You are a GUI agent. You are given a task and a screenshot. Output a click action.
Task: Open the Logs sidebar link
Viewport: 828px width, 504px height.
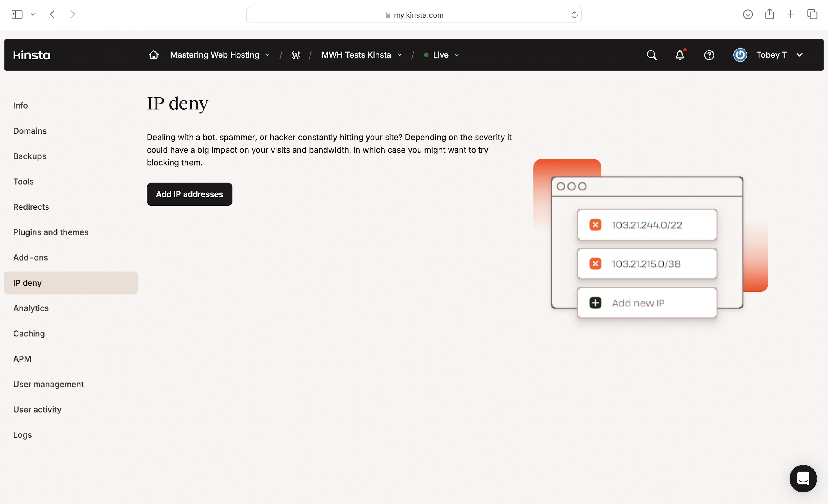click(x=22, y=435)
